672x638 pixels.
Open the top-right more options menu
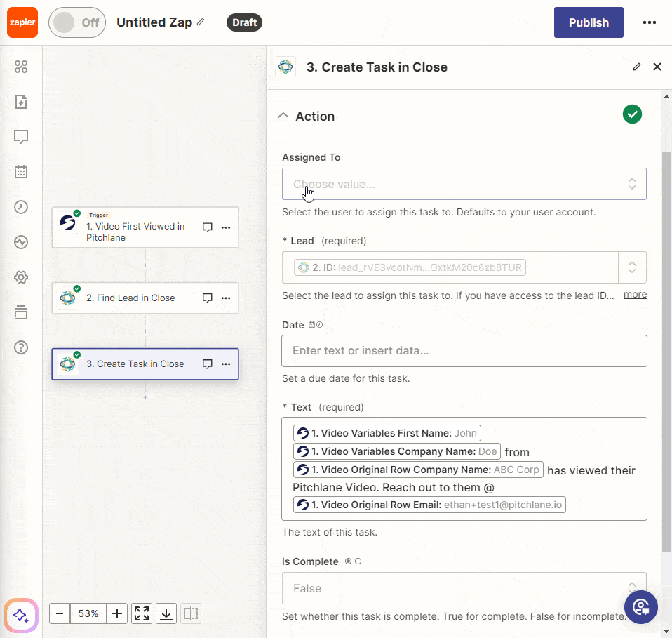tap(650, 22)
